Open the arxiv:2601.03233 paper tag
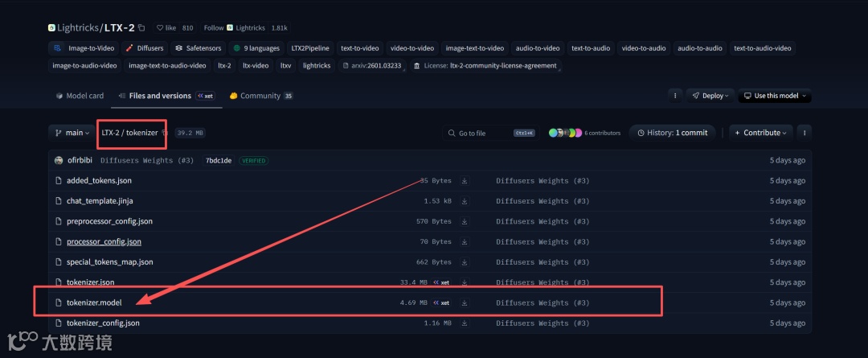This screenshot has height=358, width=868. 373,65
